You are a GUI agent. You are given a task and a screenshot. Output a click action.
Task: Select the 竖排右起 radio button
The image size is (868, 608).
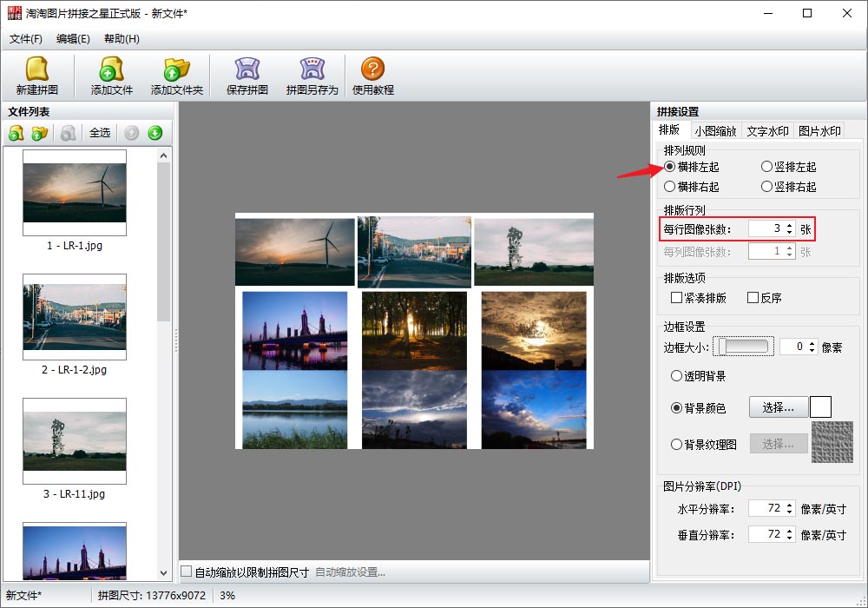[x=766, y=187]
